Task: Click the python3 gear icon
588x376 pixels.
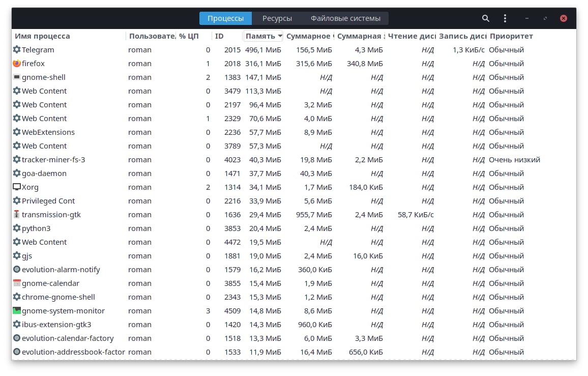Action: 16,228
